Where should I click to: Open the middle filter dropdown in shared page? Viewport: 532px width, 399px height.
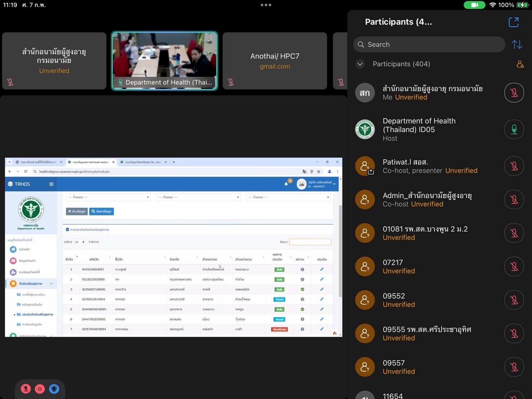pos(198,197)
